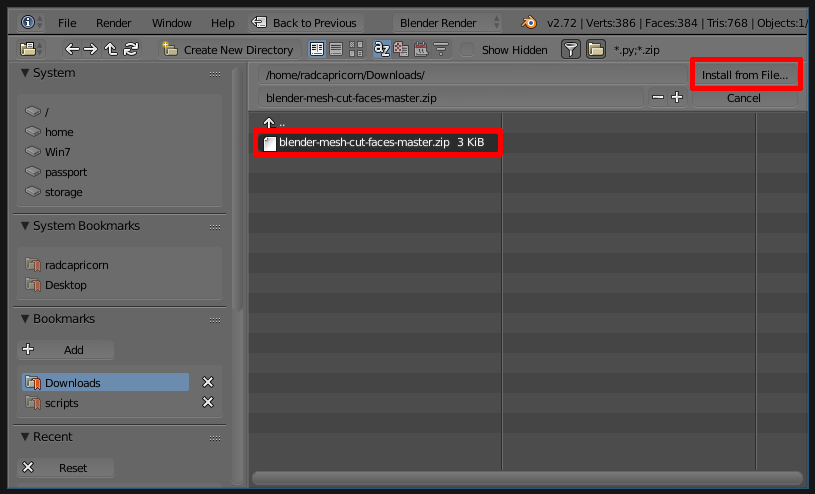Increment file name number with plus
This screenshot has width=815, height=494.
pos(677,97)
